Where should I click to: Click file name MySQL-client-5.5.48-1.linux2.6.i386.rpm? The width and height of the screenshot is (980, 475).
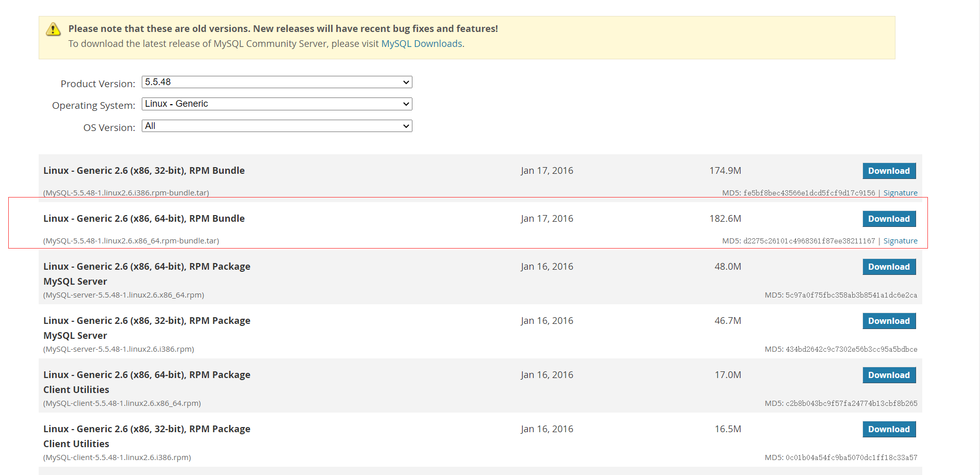(x=117, y=457)
